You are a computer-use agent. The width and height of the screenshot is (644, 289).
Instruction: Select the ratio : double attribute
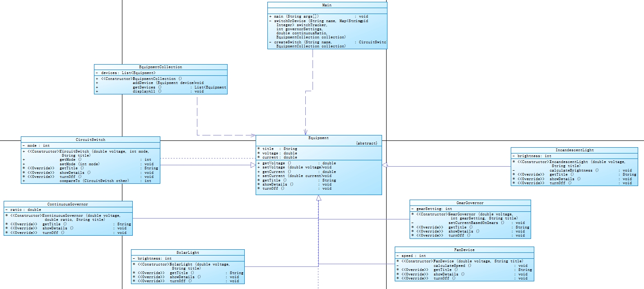(23, 210)
